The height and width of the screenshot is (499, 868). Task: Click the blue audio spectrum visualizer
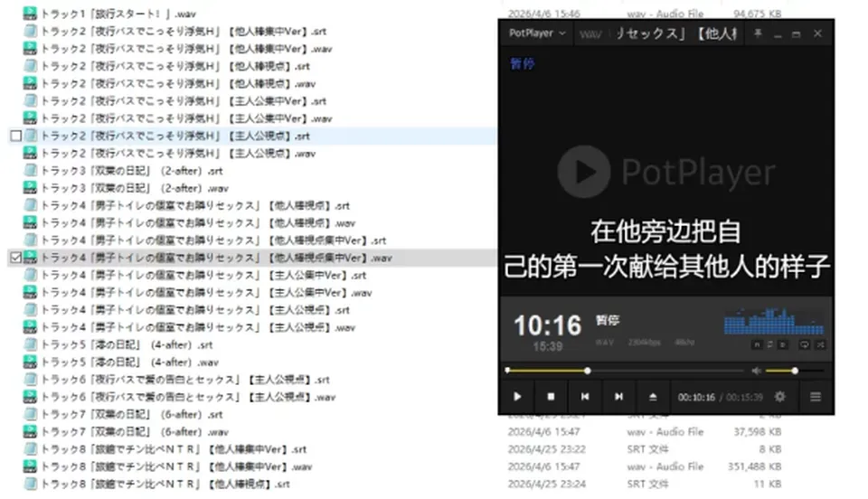774,321
